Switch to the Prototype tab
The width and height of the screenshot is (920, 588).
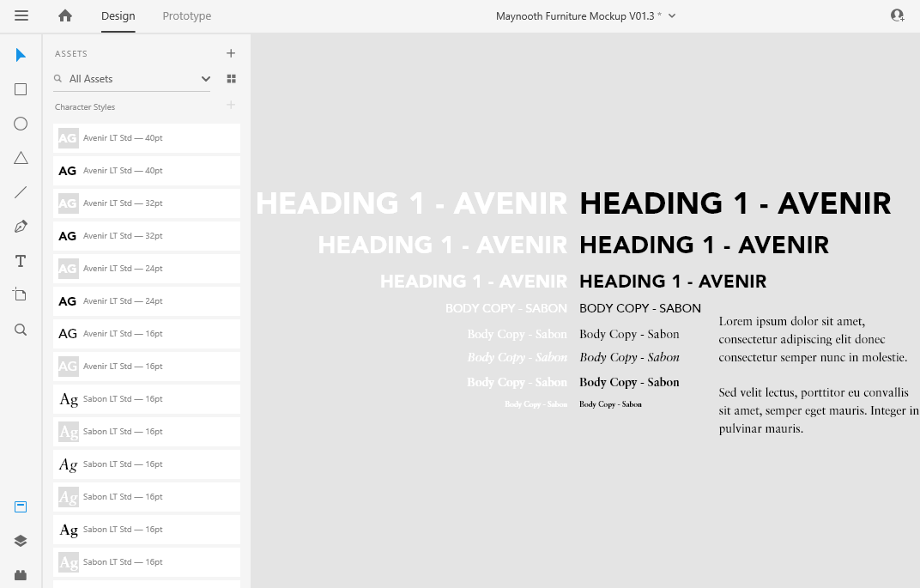[x=186, y=15]
